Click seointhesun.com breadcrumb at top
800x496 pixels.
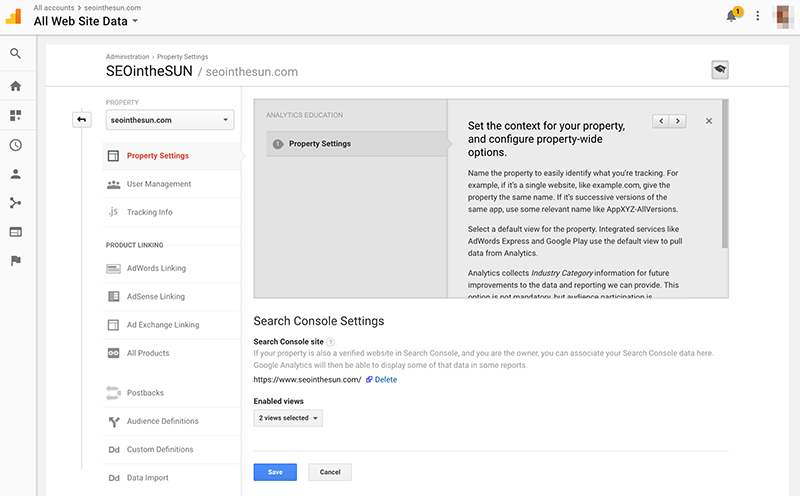click(x=112, y=8)
